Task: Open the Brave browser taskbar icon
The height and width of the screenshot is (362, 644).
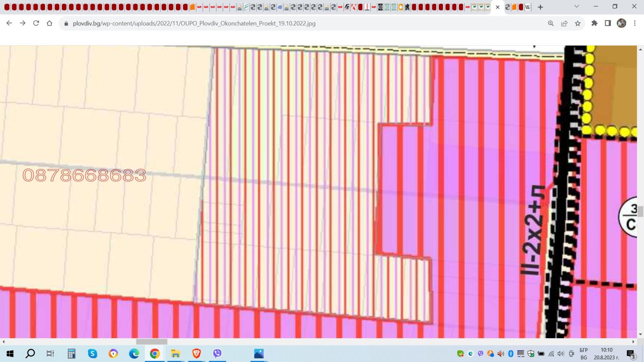Action: (196, 354)
